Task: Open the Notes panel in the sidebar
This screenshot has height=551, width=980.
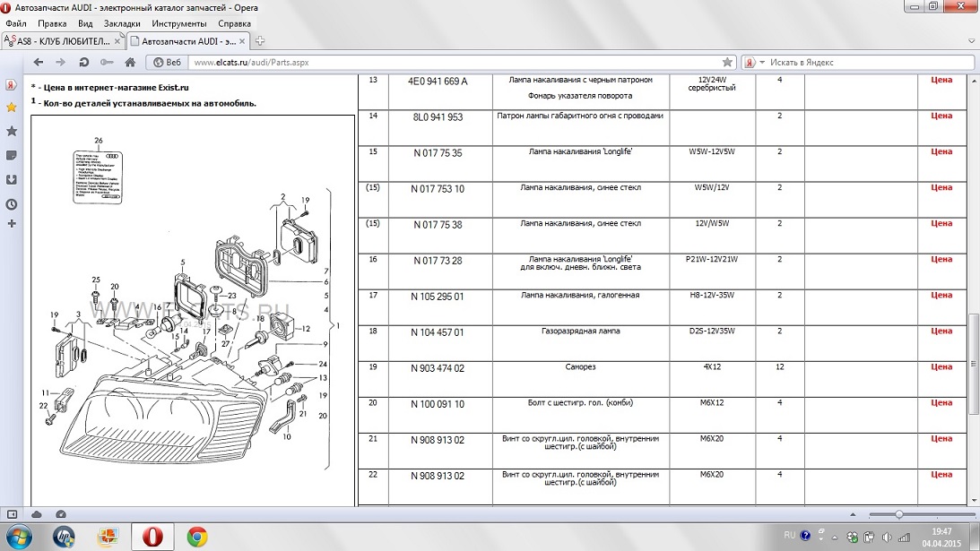Action: [11, 155]
